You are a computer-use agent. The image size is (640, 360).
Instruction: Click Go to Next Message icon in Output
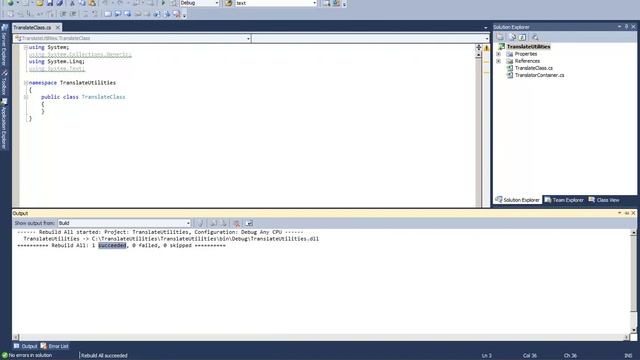pos(224,223)
